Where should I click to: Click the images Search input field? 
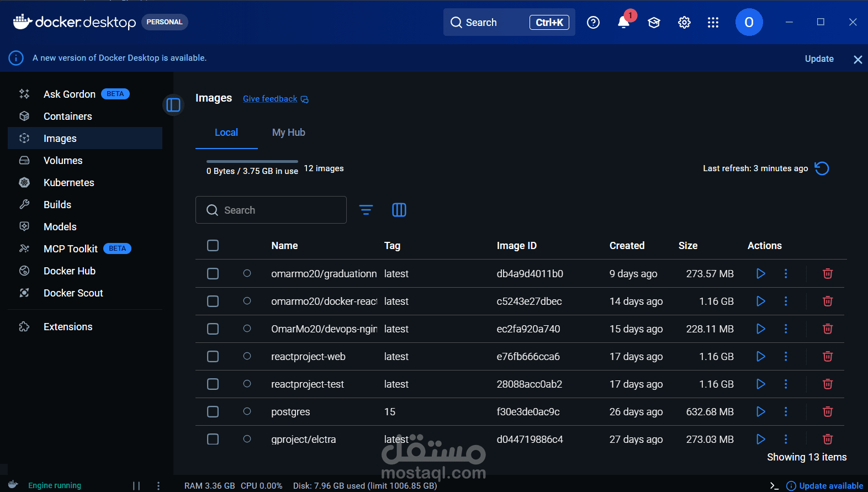tap(271, 210)
